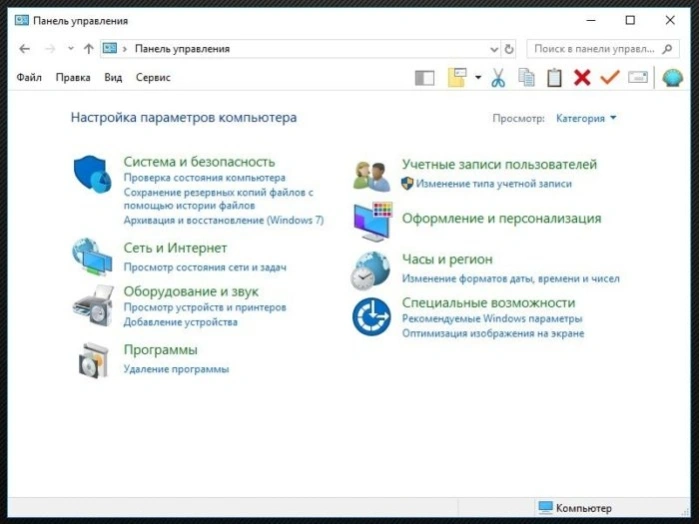Click Рекомендуемые Windows параметры link
699x524 pixels.
[492, 319]
